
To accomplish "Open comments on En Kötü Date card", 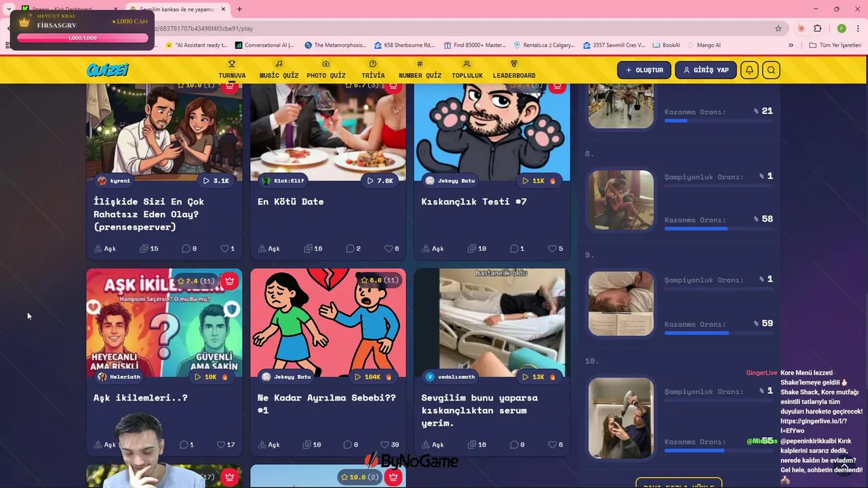I will point(353,249).
